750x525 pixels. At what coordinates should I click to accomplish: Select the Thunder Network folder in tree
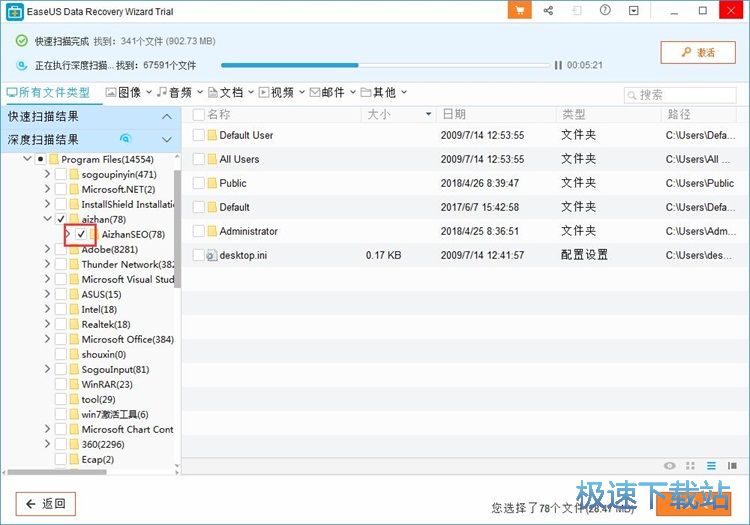tap(127, 264)
